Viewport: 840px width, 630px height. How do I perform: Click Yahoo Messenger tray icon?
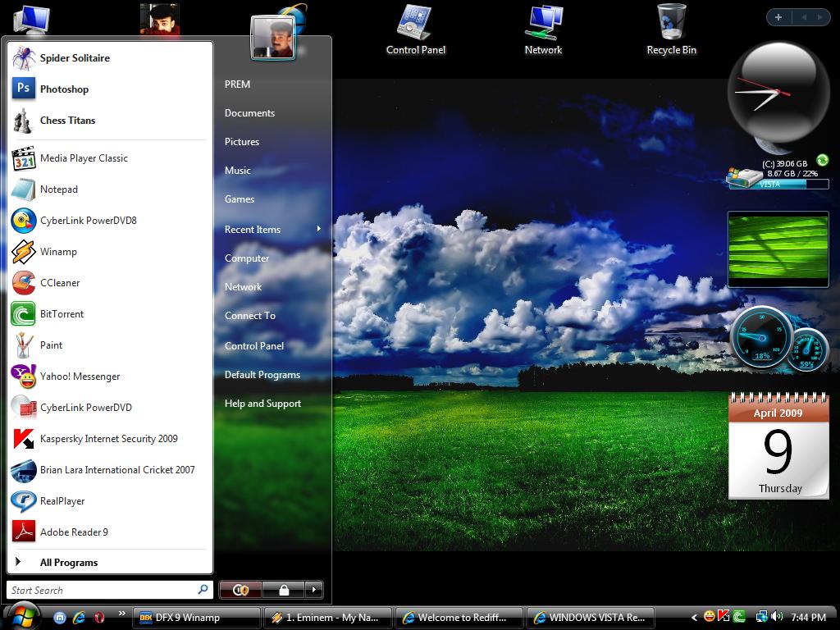coord(710,616)
